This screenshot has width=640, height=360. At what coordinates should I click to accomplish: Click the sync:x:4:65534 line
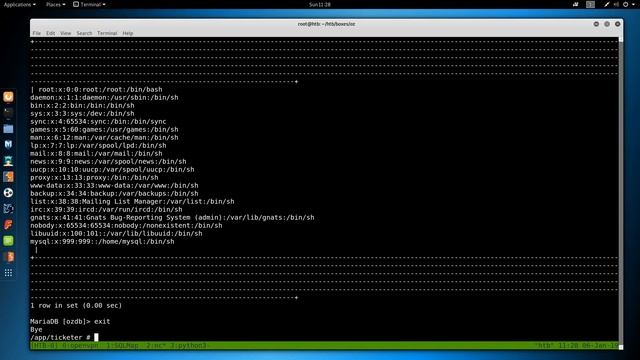click(x=98, y=122)
